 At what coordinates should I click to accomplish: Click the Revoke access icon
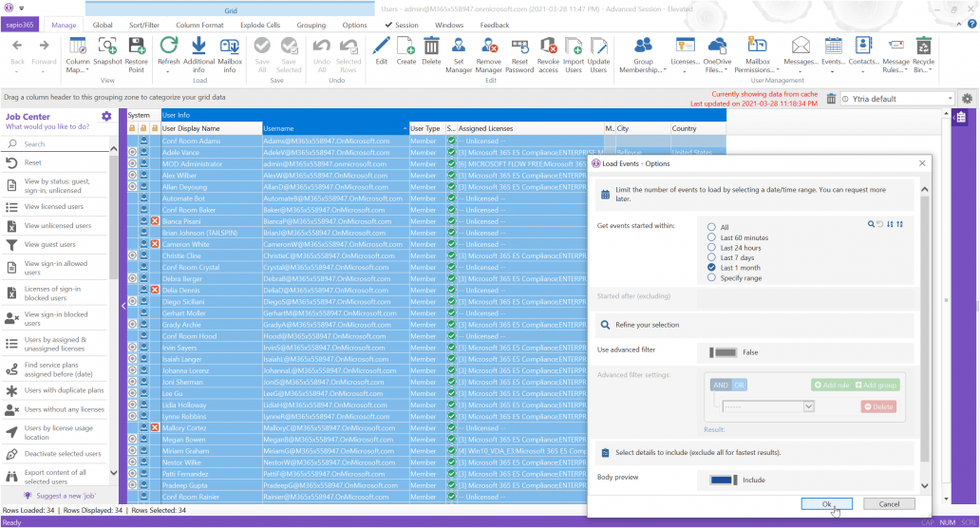(548, 47)
